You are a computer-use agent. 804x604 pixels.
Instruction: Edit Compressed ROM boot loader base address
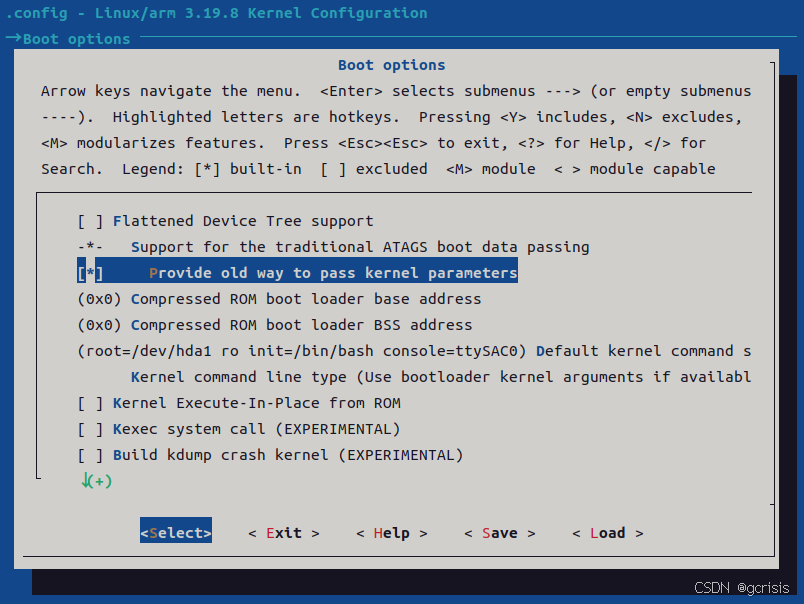(x=279, y=299)
